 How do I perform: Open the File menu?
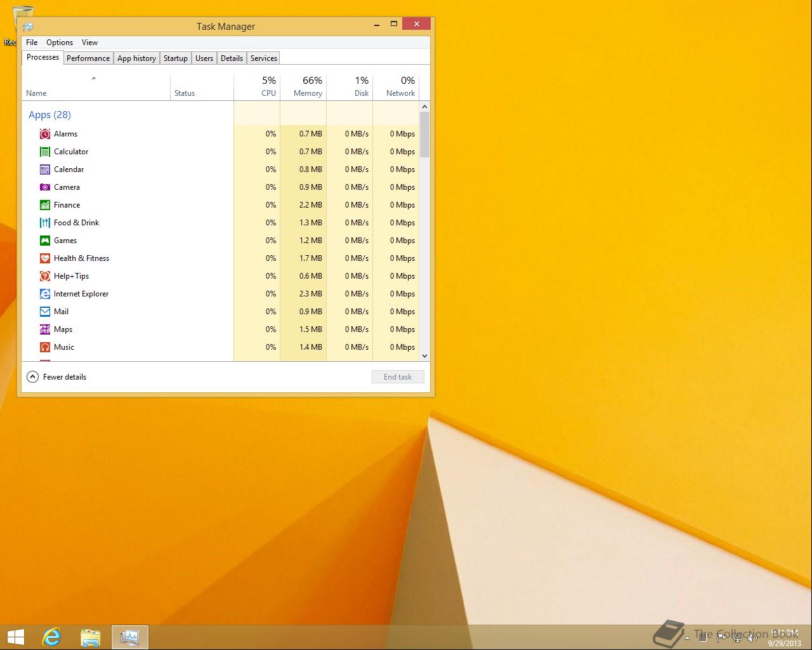coord(32,43)
